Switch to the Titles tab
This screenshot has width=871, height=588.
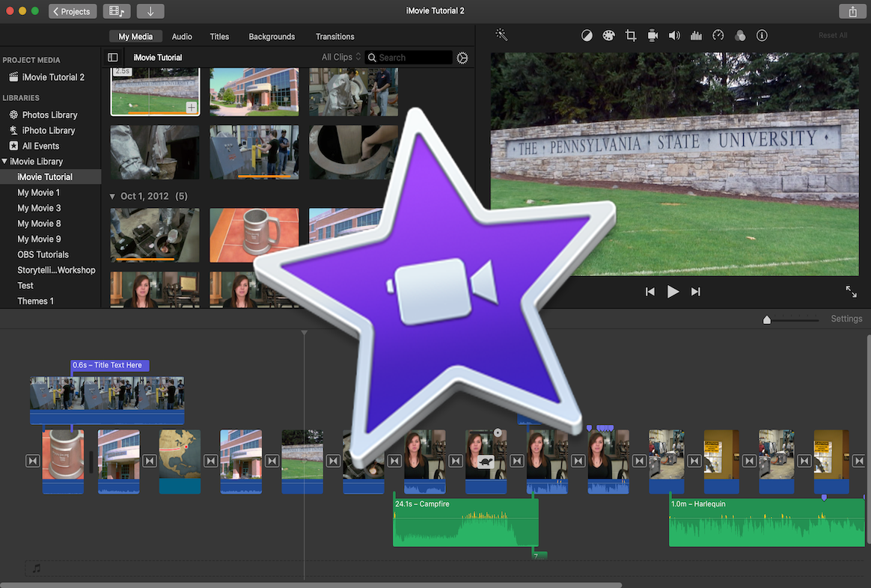(x=219, y=37)
